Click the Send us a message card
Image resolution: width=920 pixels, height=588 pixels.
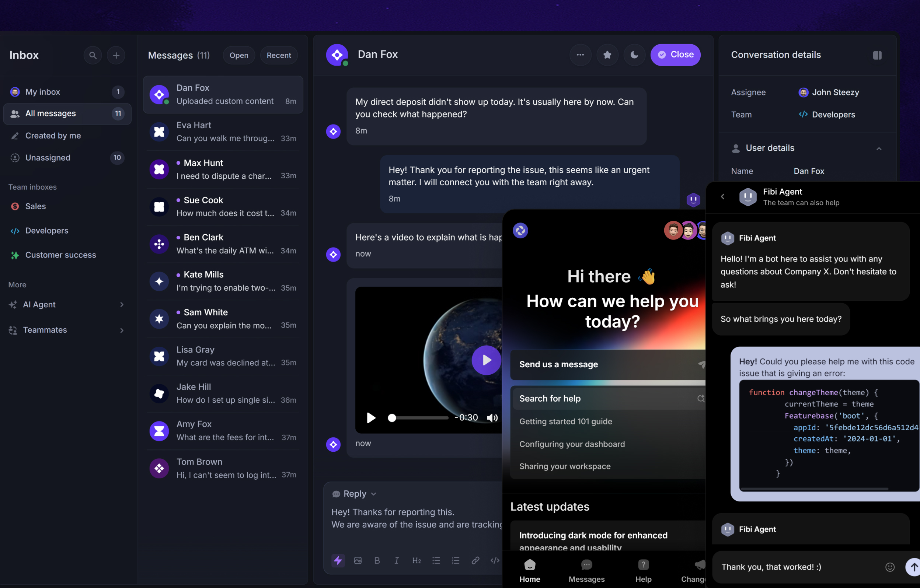point(608,365)
